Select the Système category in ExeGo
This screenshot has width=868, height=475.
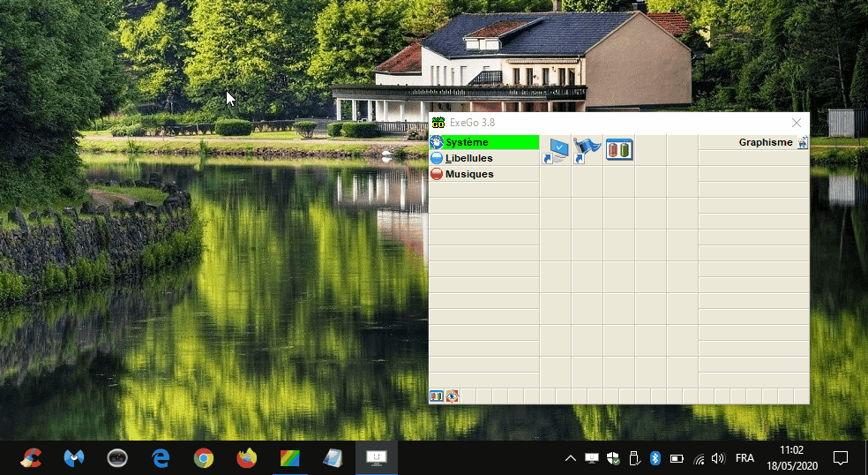[483, 142]
